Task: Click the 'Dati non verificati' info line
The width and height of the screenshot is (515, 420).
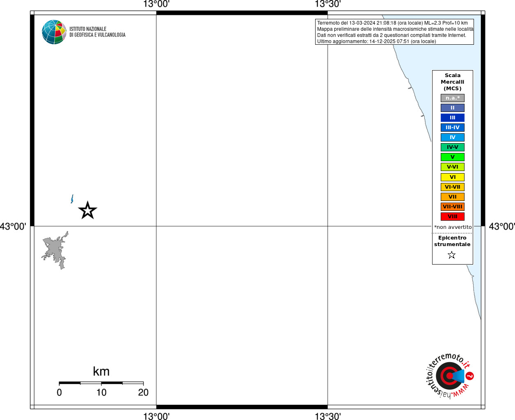Action: tap(391, 35)
